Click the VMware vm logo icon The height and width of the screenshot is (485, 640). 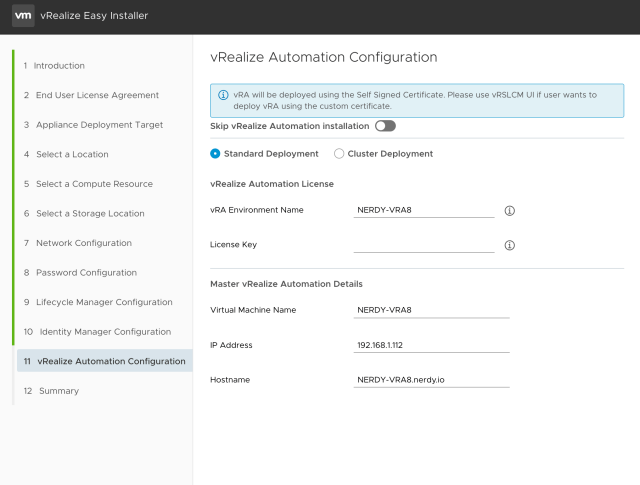click(23, 17)
